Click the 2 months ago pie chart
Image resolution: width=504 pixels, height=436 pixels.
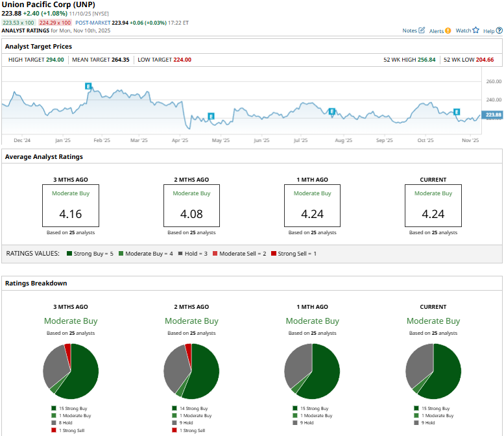[x=191, y=371]
